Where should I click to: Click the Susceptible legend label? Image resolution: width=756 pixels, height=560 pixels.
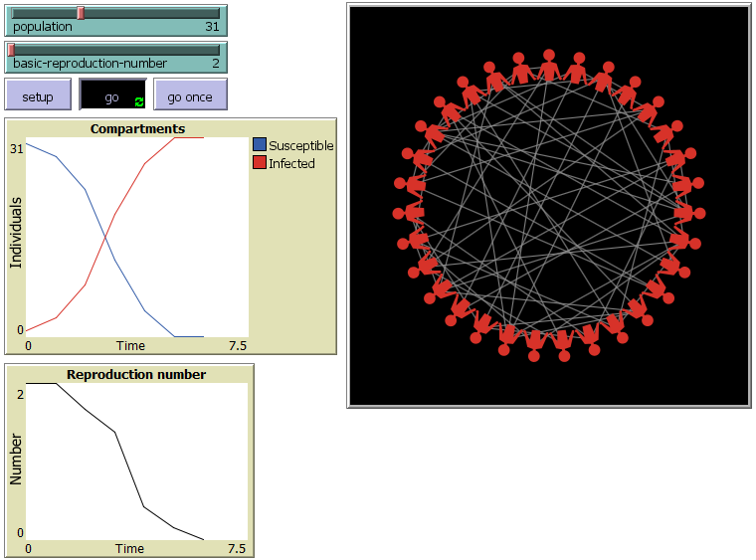coord(301,145)
